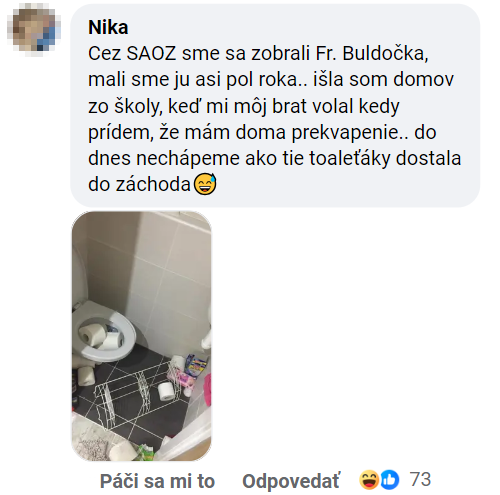Click the sweat-smile emoji in the comment
The image size is (500, 495).
[205, 184]
